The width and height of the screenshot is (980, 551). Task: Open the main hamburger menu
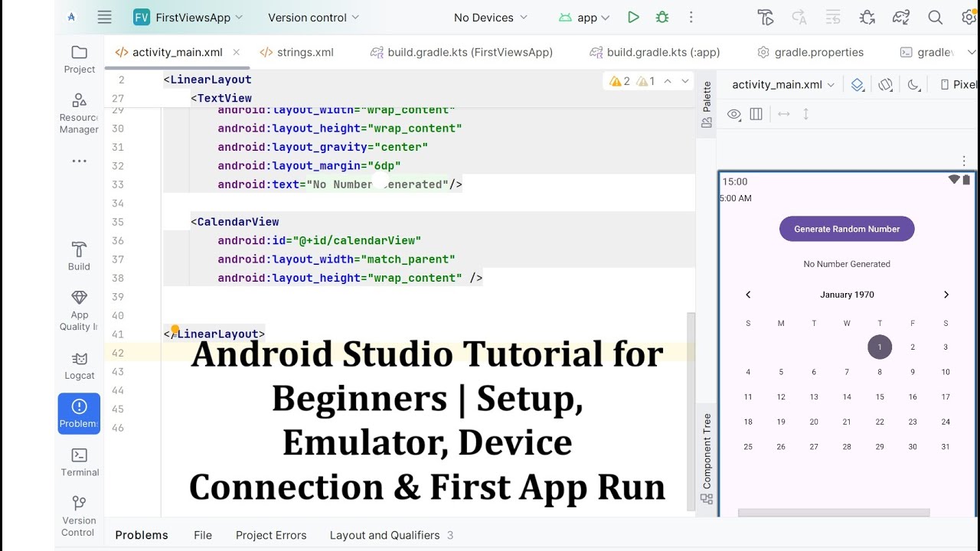click(x=105, y=17)
